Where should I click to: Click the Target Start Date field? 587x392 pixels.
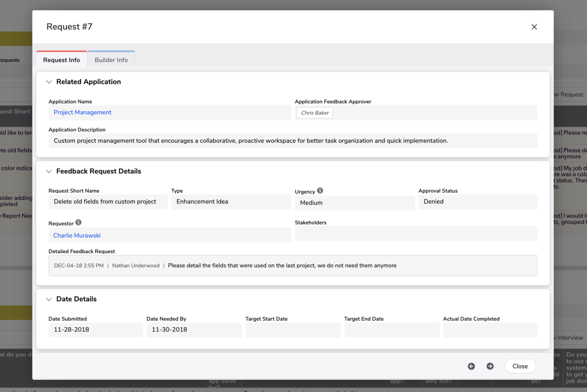[x=293, y=330]
